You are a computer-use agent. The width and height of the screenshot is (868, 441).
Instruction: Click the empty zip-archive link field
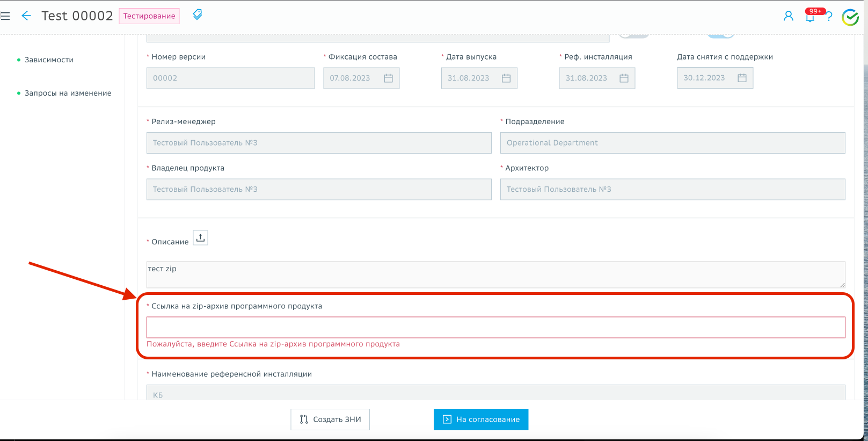tap(495, 327)
